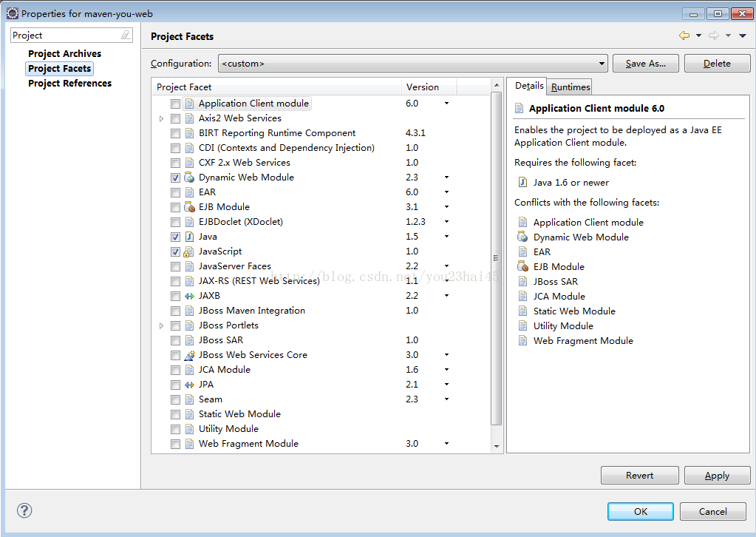Uncheck the Java facet checkbox

pos(175,237)
